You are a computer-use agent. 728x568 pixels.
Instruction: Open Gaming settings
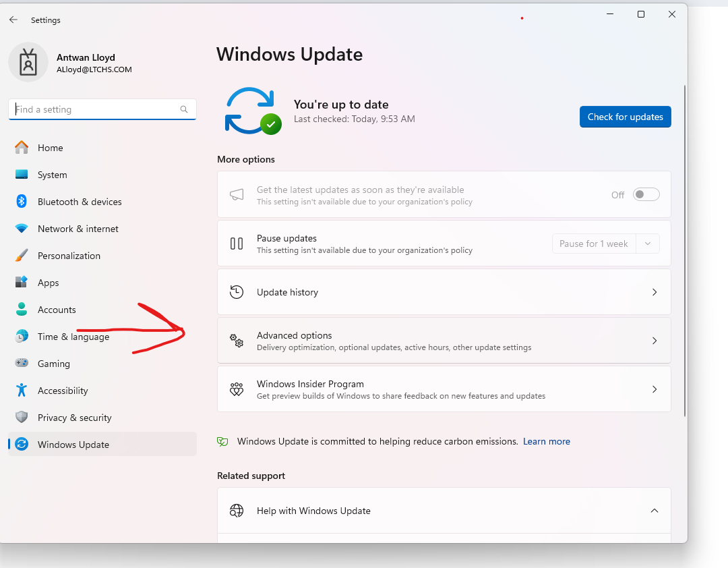(x=102, y=364)
